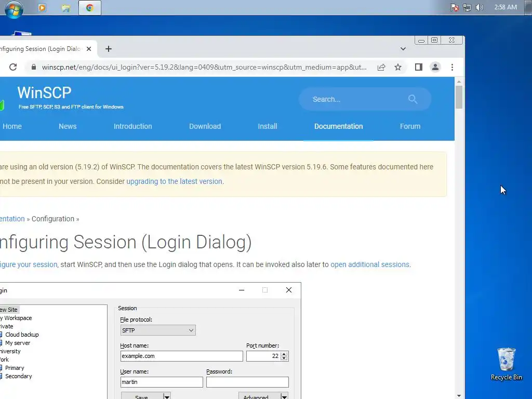The width and height of the screenshot is (532, 399).
Task: Click the winscp.net address bar
Action: [x=204, y=67]
